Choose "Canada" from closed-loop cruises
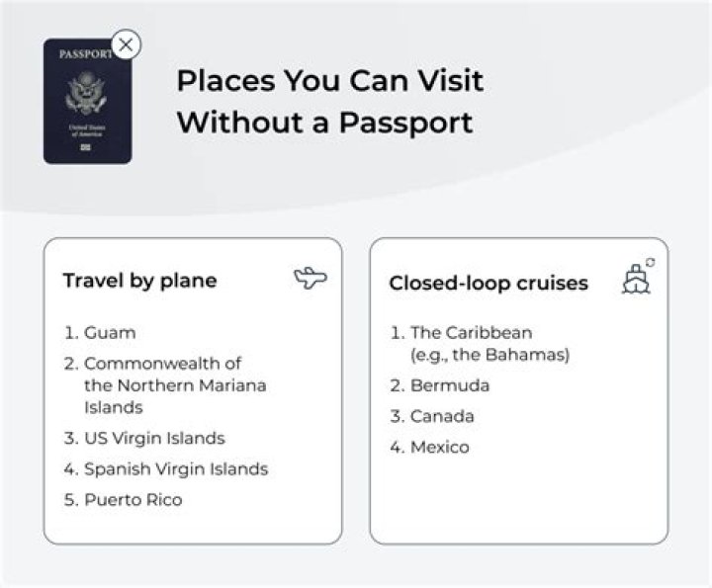The image size is (712, 588). click(x=442, y=416)
